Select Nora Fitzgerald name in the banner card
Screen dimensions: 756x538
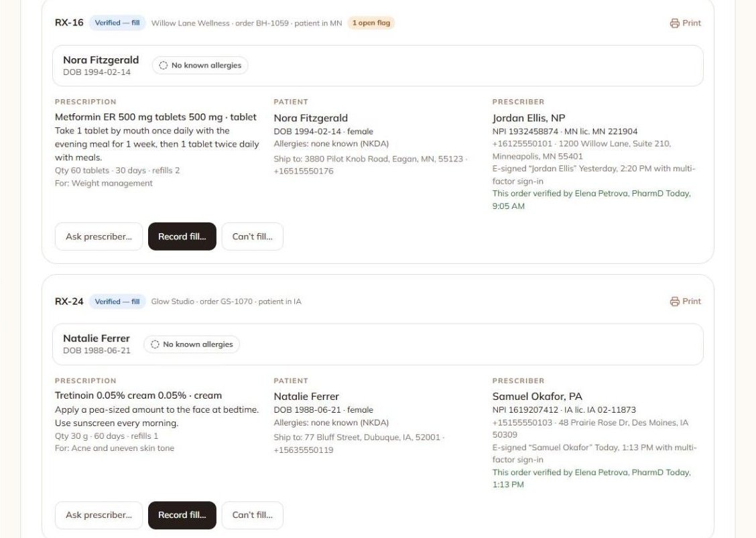click(101, 60)
